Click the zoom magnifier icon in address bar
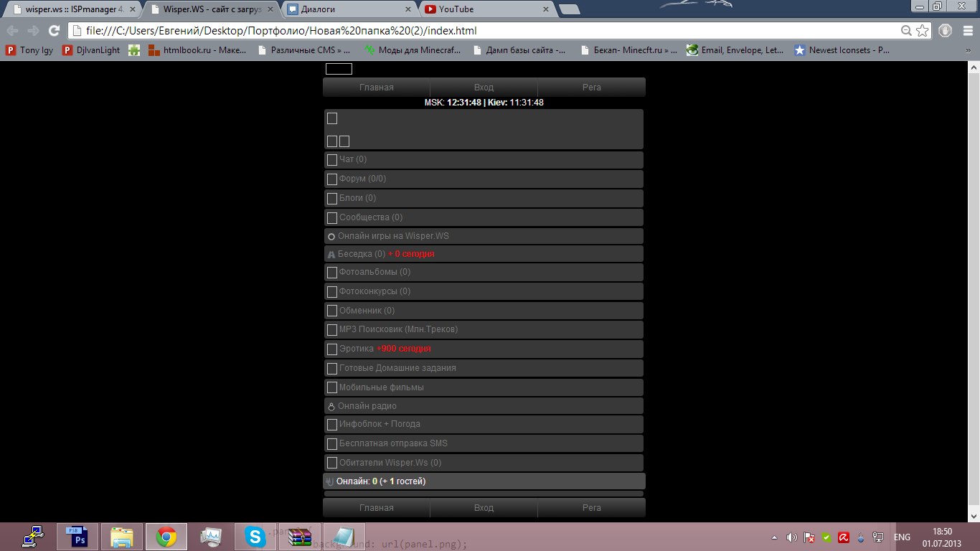 tap(907, 31)
